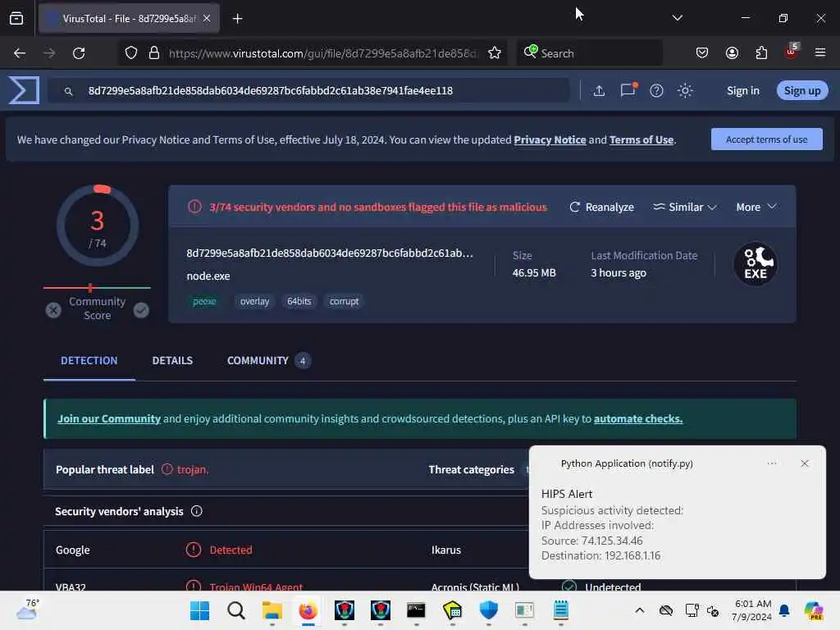This screenshot has height=630, width=840.
Task: Click the URL address bar
Action: tap(322, 53)
